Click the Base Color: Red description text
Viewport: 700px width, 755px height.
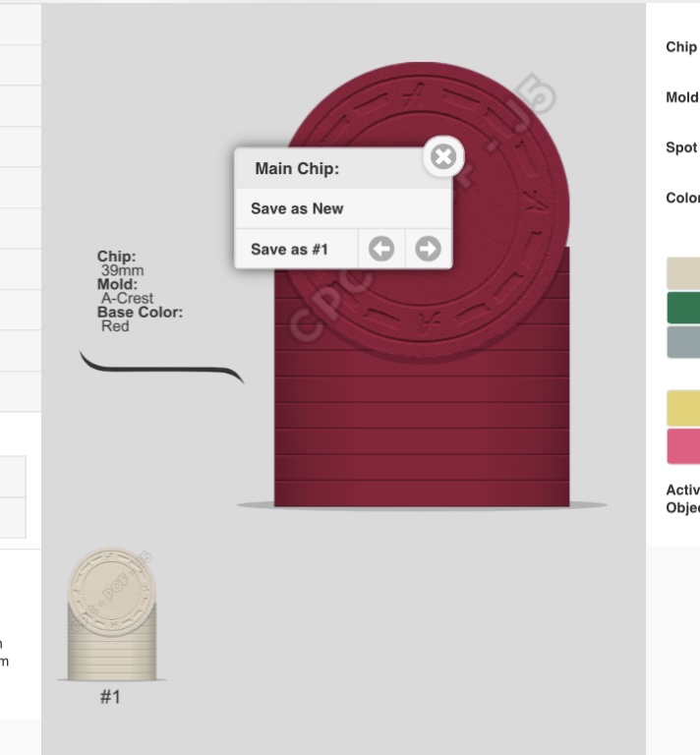(139, 319)
